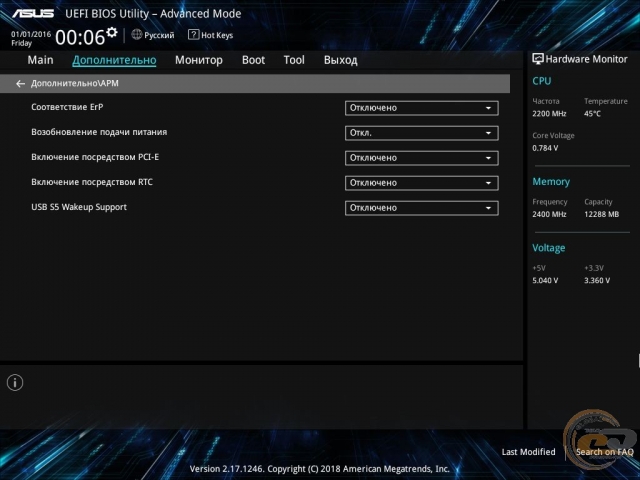
Task: Open Возобновление подачи питания dropdown
Action: [x=422, y=133]
